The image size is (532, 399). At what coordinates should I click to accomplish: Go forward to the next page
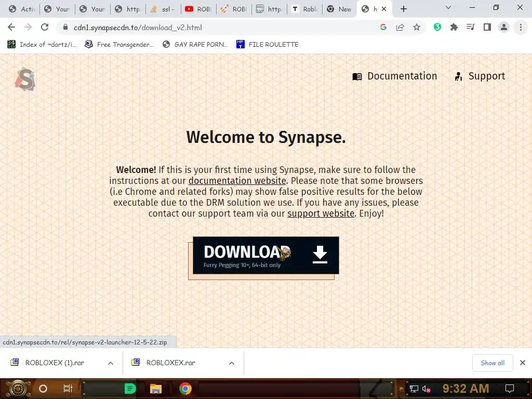[28, 27]
